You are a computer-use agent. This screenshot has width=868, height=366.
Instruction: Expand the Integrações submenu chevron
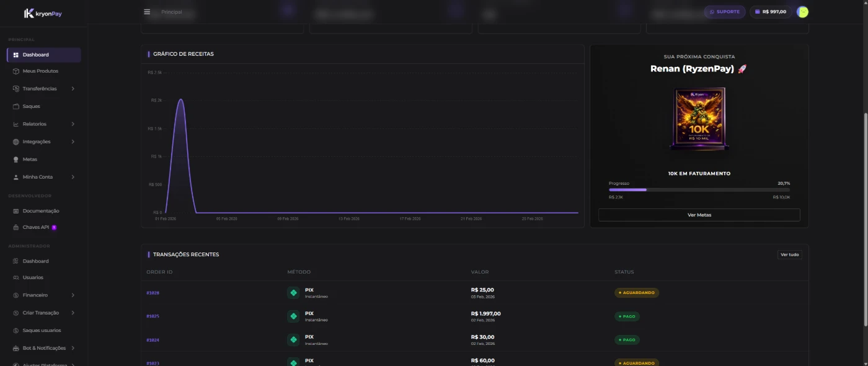(x=73, y=142)
